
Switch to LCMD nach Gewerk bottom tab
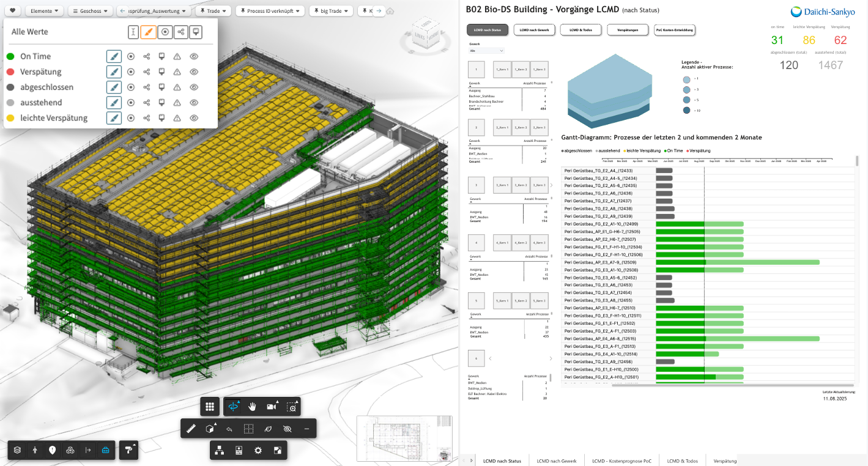point(556,460)
